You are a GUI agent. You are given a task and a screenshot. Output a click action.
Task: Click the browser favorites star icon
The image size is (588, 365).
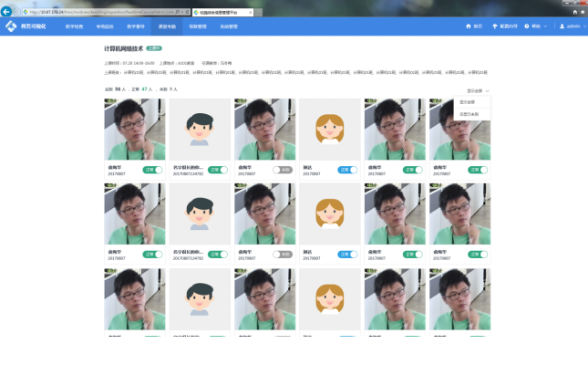point(583,12)
